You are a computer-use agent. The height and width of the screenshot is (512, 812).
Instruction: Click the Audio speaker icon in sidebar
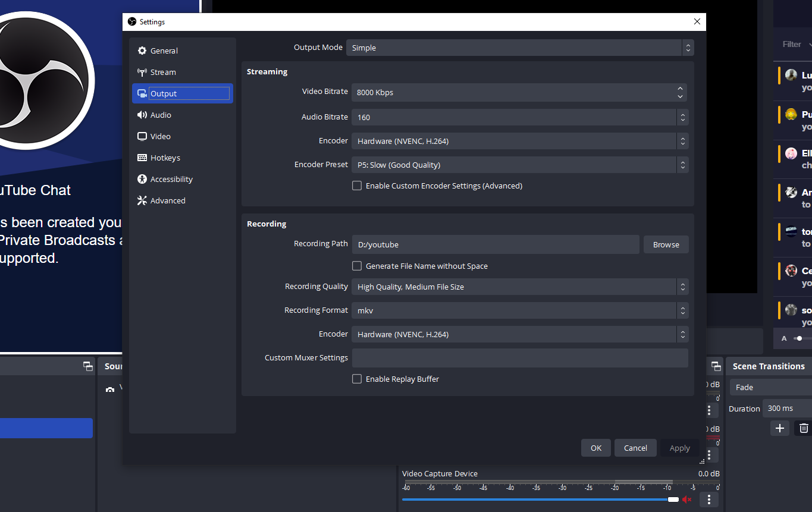tap(142, 115)
